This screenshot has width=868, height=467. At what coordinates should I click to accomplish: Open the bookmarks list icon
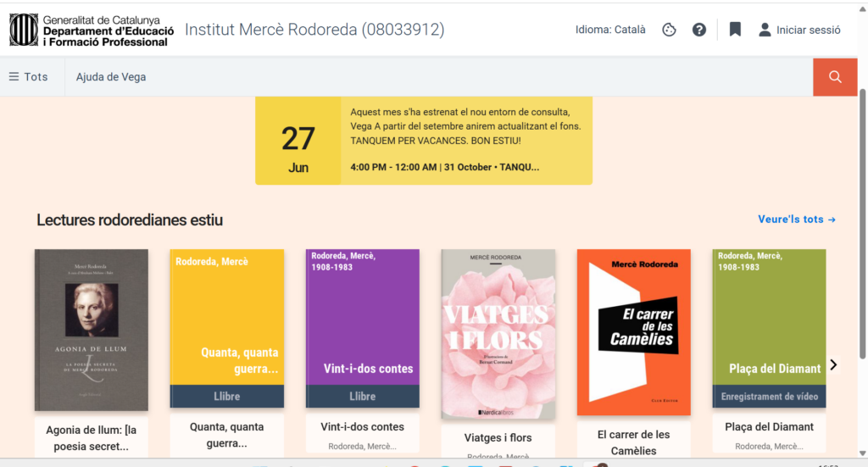click(x=735, y=30)
